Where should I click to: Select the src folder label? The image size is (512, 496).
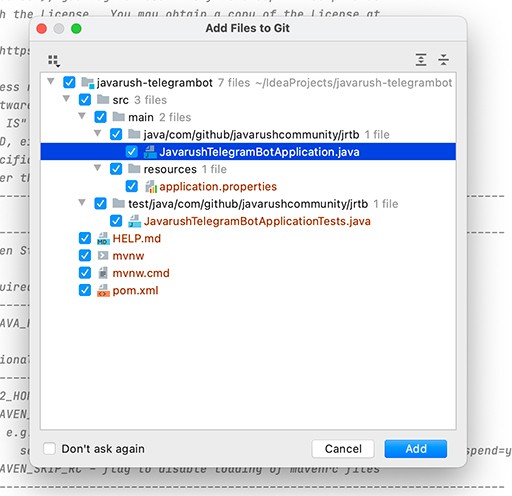(120, 100)
